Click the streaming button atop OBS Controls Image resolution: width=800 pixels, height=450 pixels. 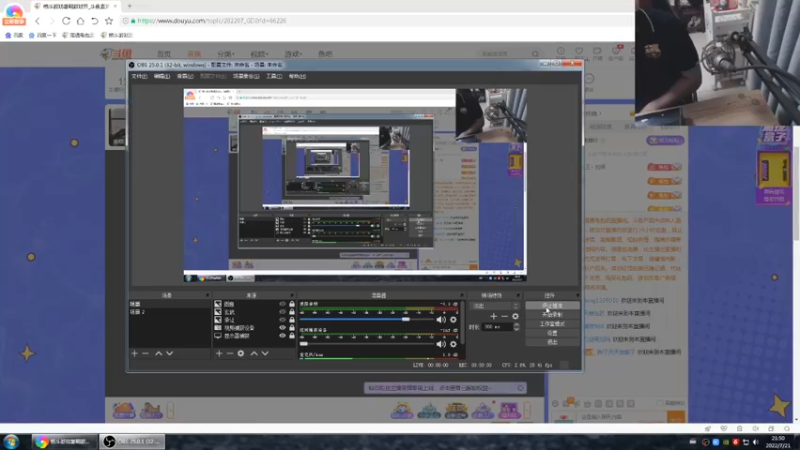tap(552, 306)
